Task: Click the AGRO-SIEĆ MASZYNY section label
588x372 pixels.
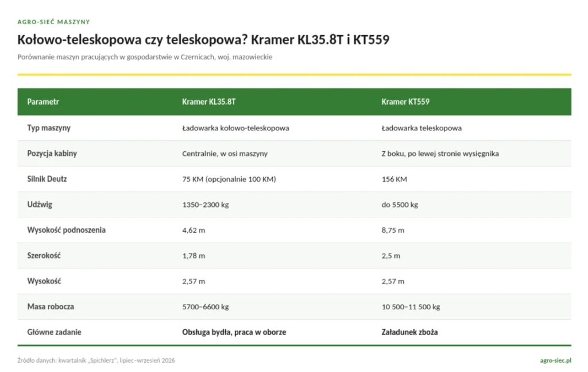Action: [x=53, y=22]
